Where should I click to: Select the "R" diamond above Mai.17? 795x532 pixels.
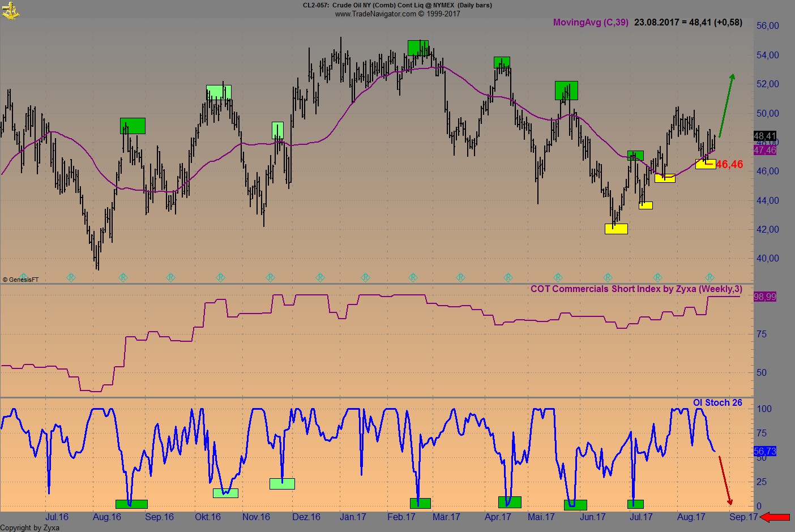(558, 277)
